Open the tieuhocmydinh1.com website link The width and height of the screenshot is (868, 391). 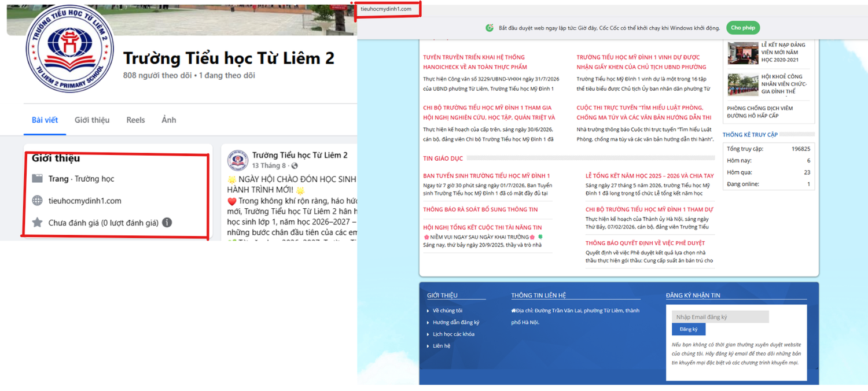pyautogui.click(x=85, y=201)
